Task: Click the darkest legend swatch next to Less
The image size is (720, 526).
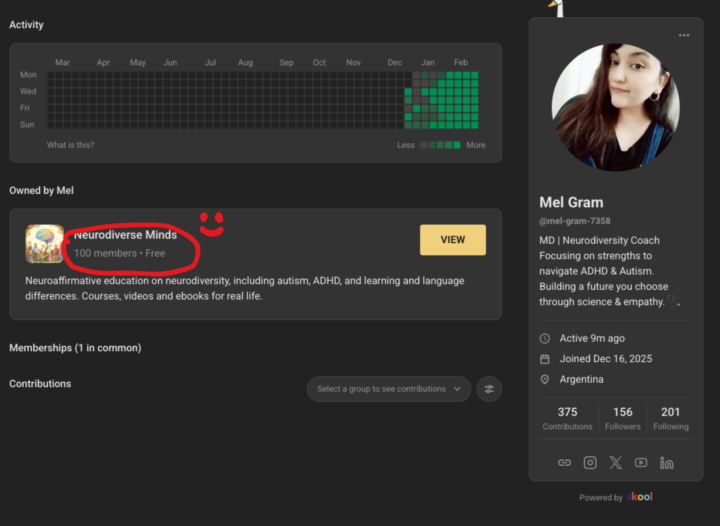Action: [423, 145]
